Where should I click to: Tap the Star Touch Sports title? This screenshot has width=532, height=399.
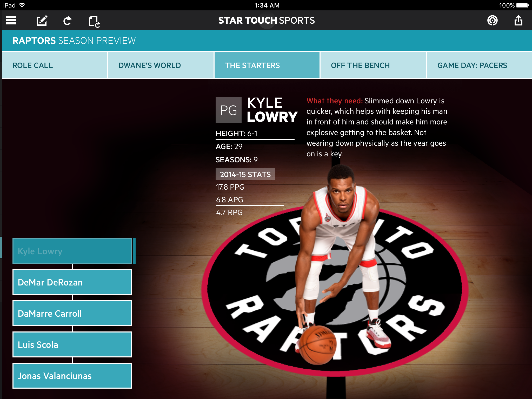266,20
